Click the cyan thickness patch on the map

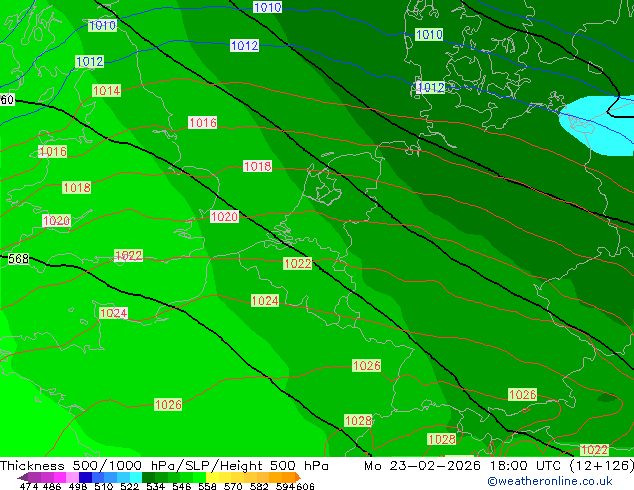click(x=594, y=127)
